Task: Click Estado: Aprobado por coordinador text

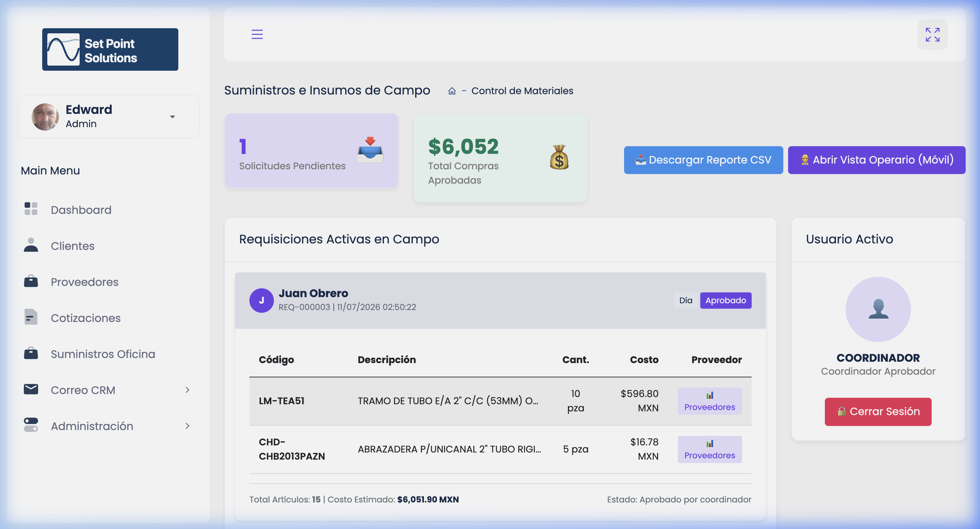Action: click(679, 500)
